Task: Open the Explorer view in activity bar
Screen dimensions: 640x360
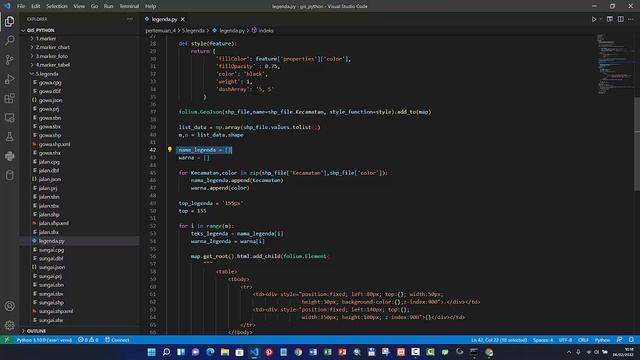Action: click(9, 21)
